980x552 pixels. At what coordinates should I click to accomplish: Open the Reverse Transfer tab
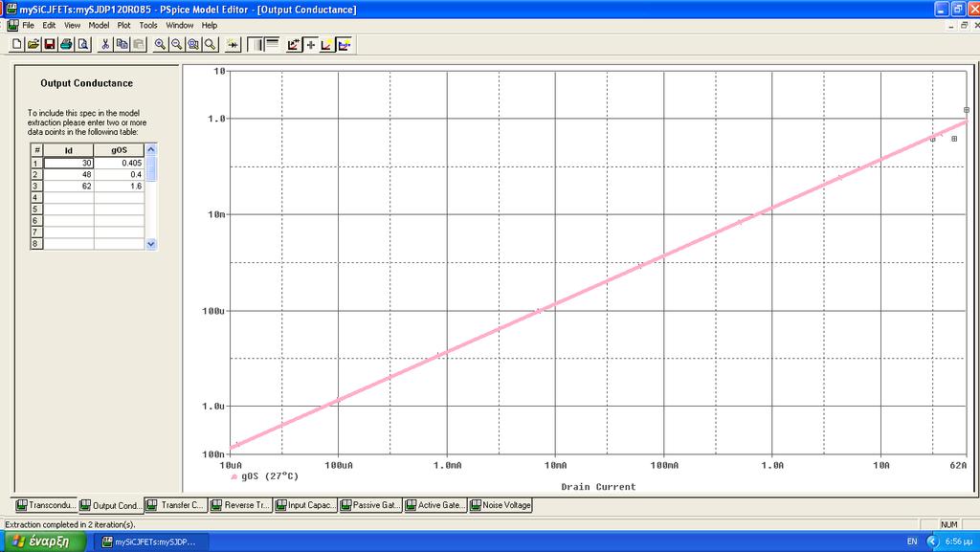(241, 505)
